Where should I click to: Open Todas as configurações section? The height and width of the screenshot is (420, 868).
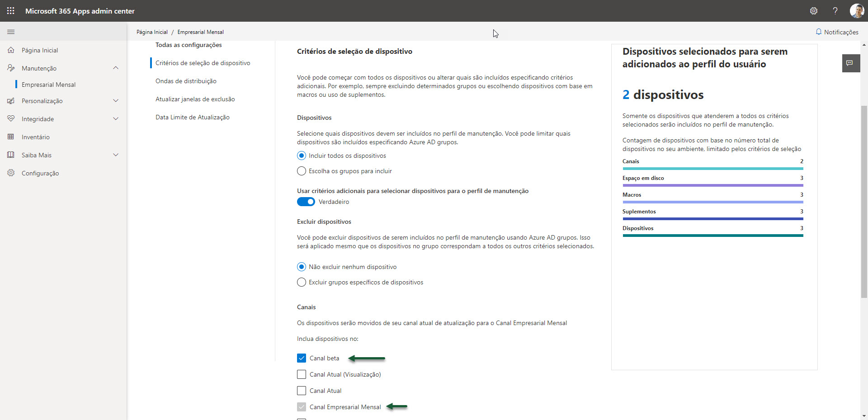click(189, 45)
